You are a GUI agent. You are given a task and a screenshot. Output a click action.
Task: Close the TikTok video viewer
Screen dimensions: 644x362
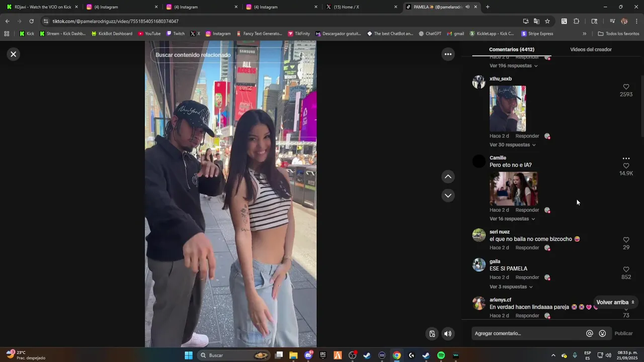(x=14, y=54)
